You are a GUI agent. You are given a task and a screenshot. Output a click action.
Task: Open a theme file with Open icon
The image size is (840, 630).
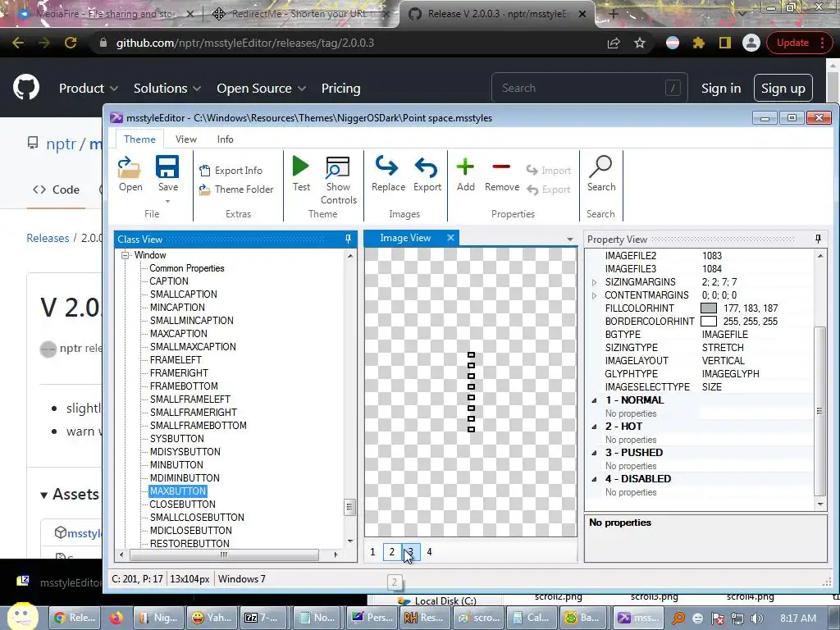point(130,174)
